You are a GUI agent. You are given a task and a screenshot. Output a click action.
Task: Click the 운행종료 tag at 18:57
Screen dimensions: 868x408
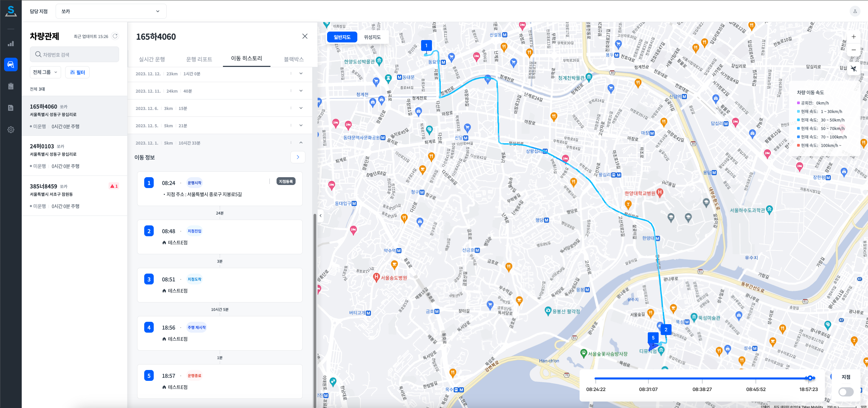194,376
